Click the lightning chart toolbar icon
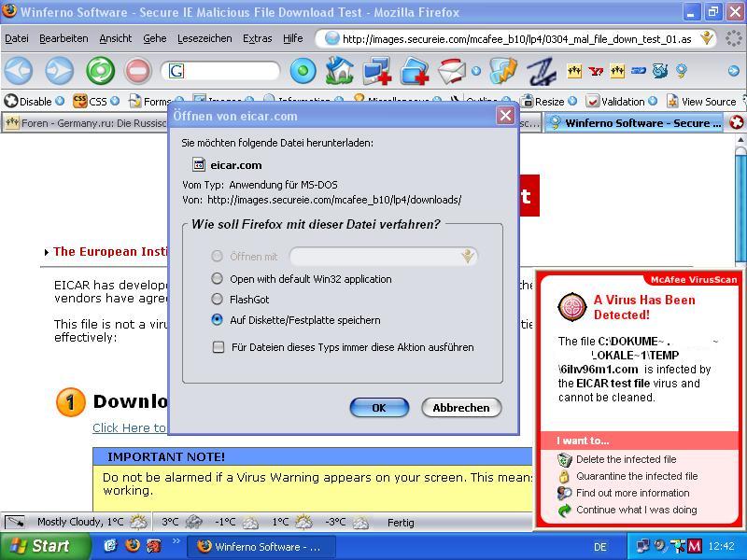 point(503,71)
